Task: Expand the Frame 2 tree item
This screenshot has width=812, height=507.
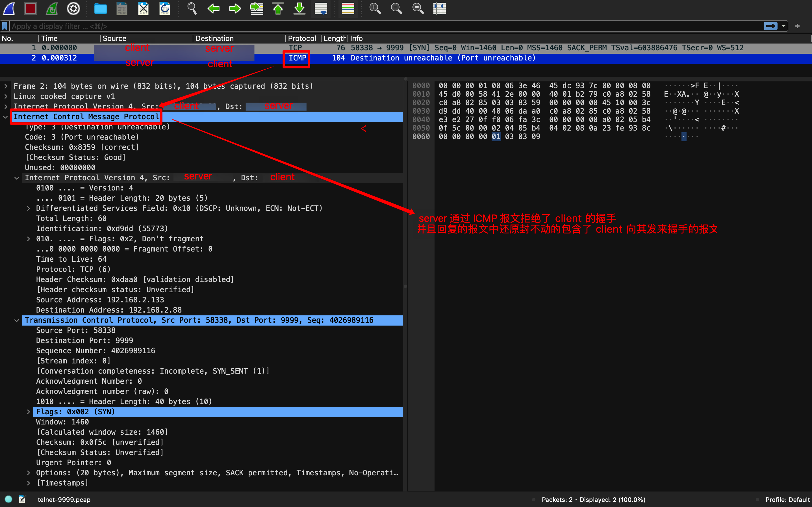Action: click(6, 86)
